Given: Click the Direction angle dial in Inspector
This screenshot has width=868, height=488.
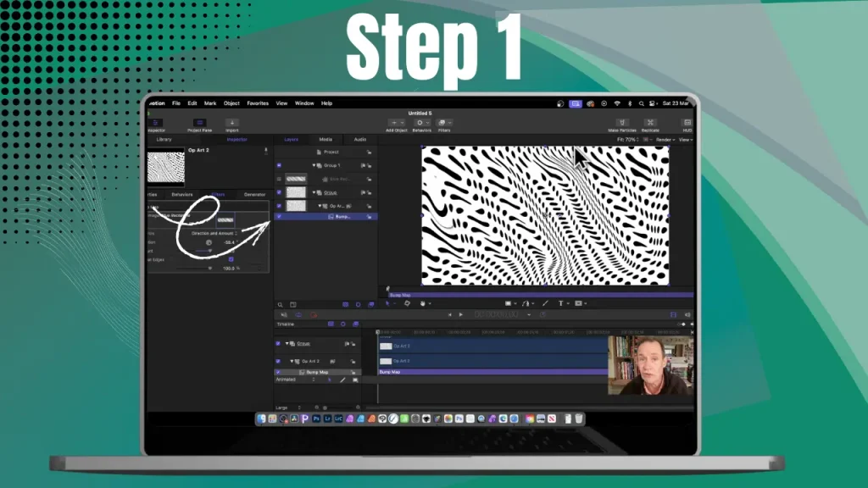Looking at the screenshot, I should (209, 242).
